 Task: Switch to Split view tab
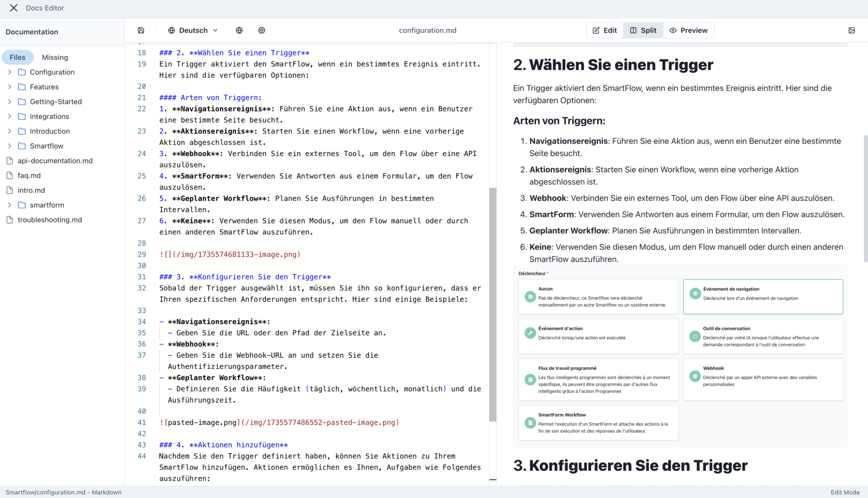[643, 30]
